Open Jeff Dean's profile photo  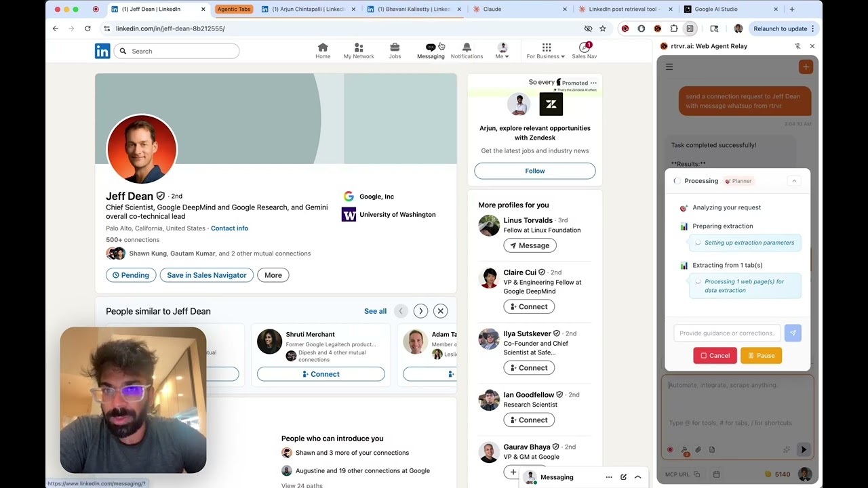coord(142,149)
